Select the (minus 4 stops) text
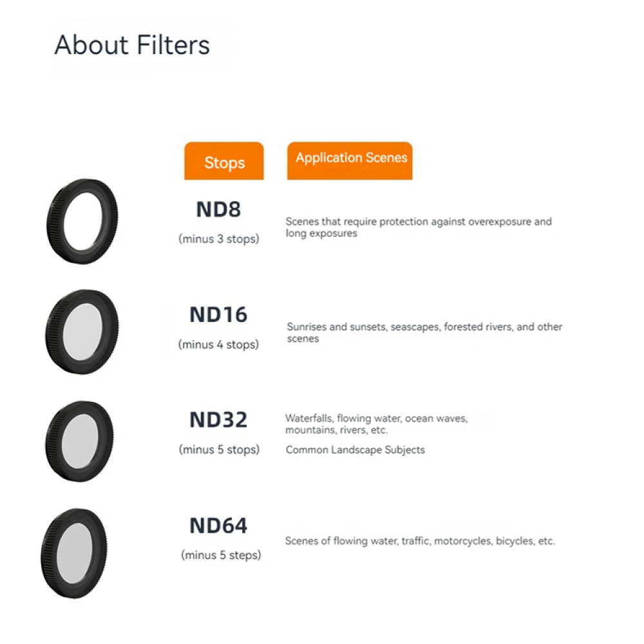644x644 pixels. tap(218, 345)
